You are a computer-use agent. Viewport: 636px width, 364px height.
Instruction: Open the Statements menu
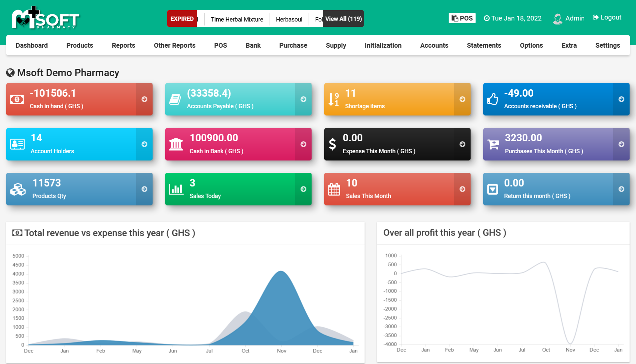tap(484, 45)
